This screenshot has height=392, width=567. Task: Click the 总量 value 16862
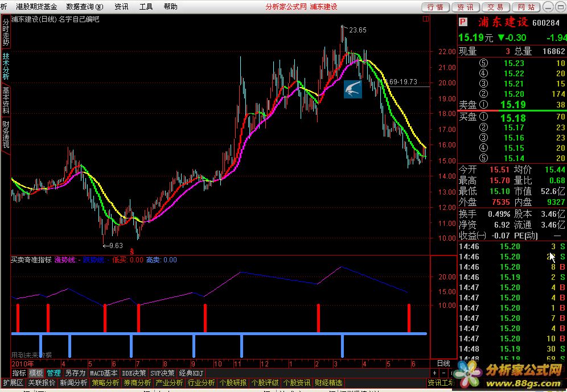pyautogui.click(x=553, y=51)
